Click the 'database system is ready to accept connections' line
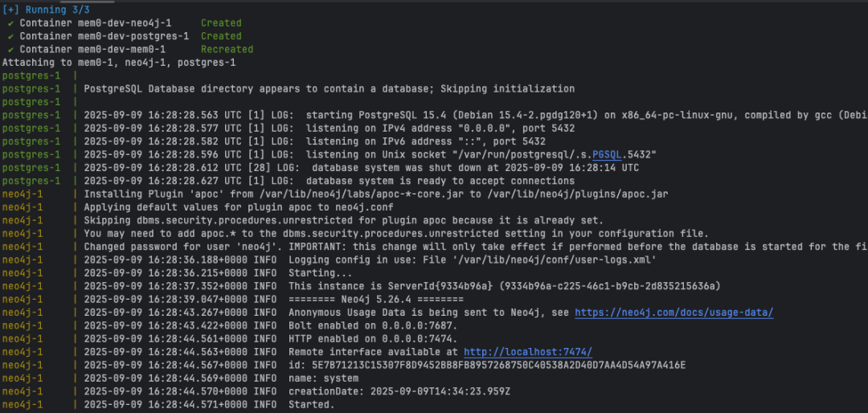Screen dimensions: 868x413 tap(289, 181)
